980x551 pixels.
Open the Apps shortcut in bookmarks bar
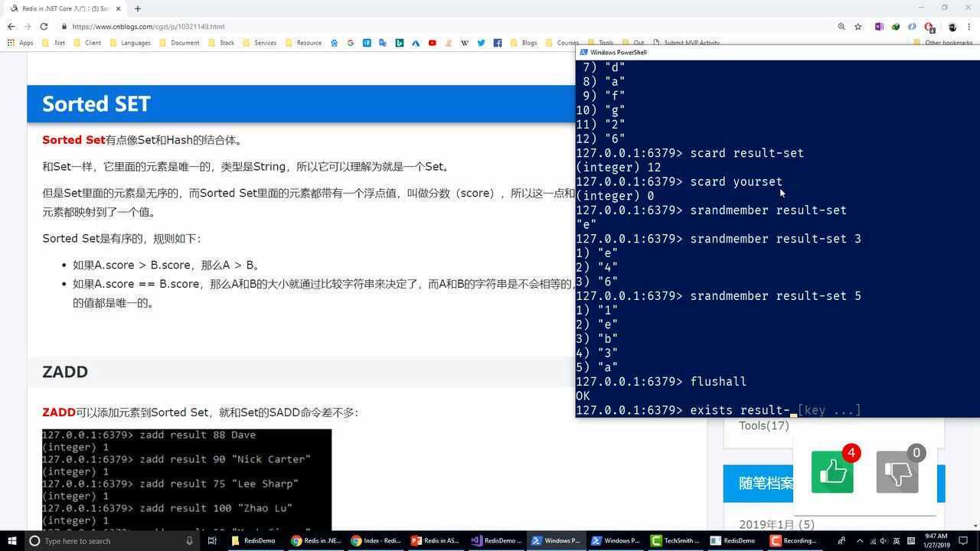click(20, 43)
